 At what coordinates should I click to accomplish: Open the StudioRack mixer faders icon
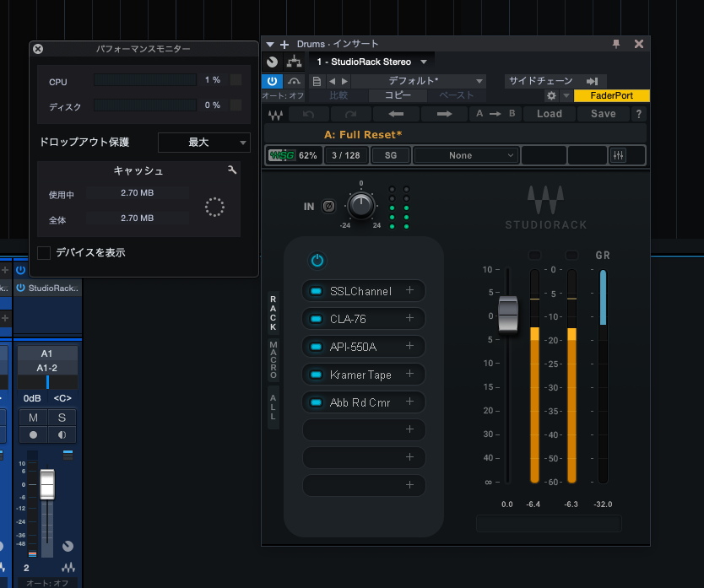(618, 156)
